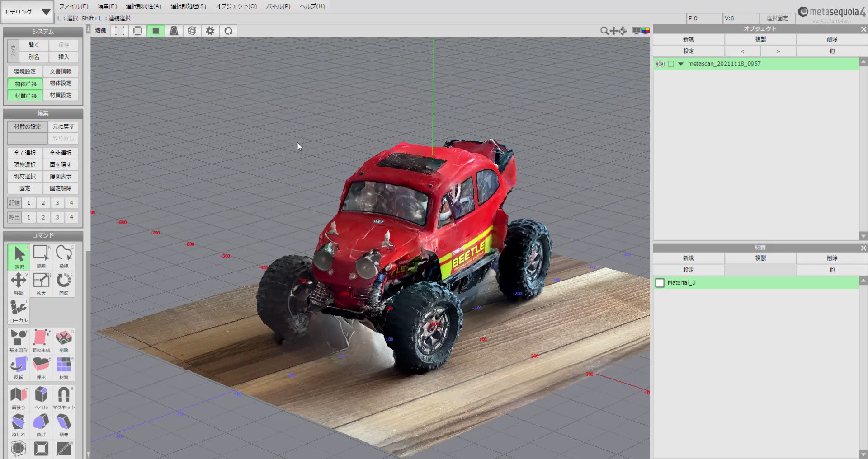This screenshot has height=459, width=868.
Task: Click the 開く (Open) file button
Action: tap(33, 45)
